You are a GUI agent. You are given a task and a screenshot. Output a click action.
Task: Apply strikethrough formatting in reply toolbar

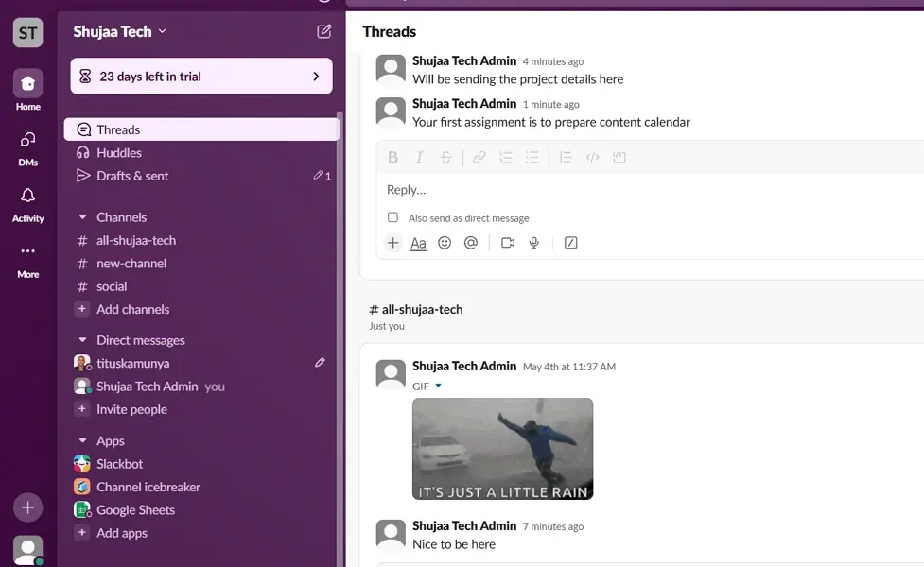(445, 157)
